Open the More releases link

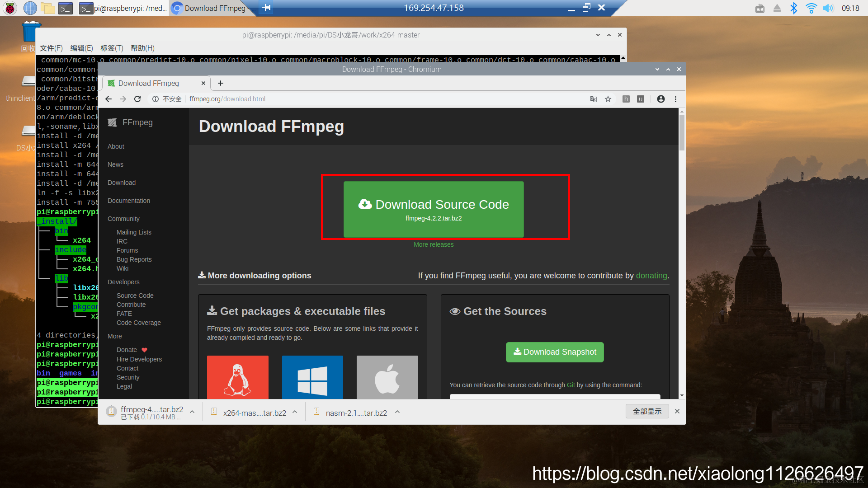pyautogui.click(x=434, y=244)
